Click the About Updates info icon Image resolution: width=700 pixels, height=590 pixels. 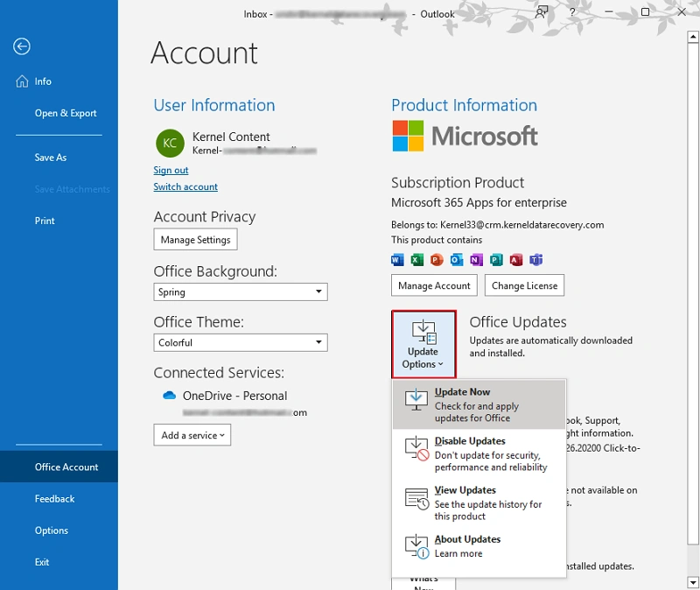417,546
